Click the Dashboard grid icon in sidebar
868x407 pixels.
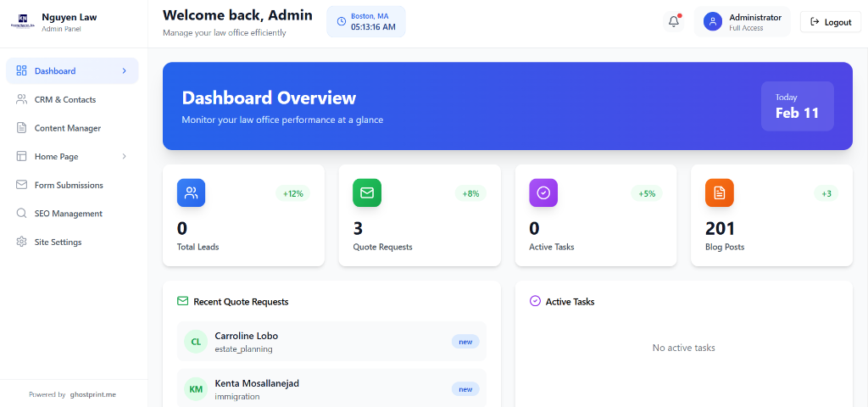click(21, 71)
